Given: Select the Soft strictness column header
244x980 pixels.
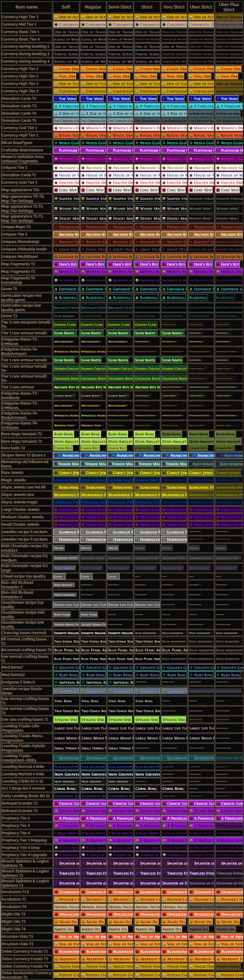Looking at the screenshot, I should coord(66,7).
